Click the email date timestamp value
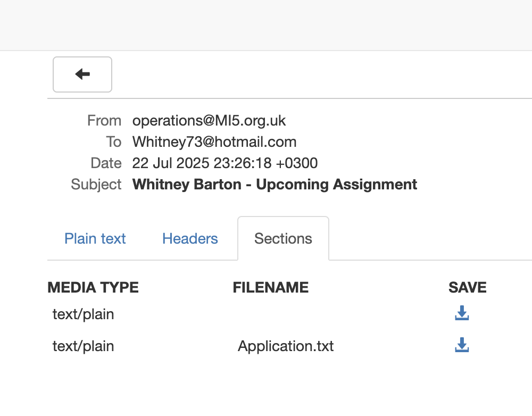532x416 pixels. click(225, 163)
